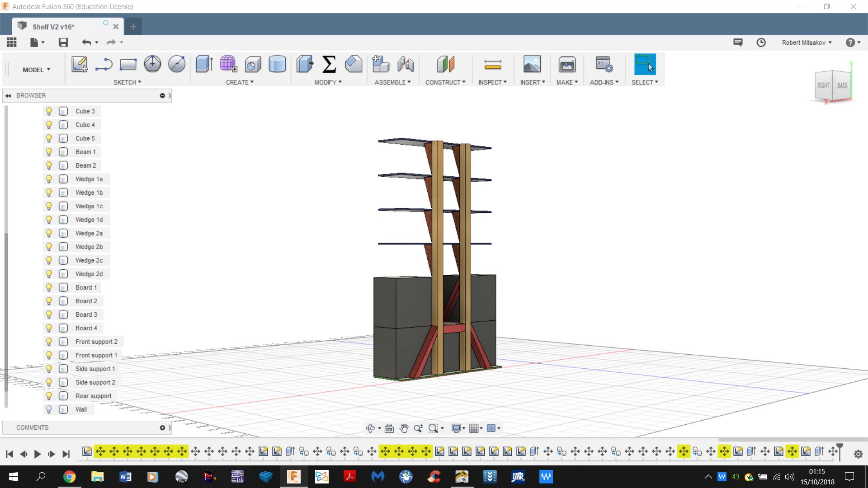Hide the Wedge 1a body
This screenshot has height=488, width=868.
[49, 179]
